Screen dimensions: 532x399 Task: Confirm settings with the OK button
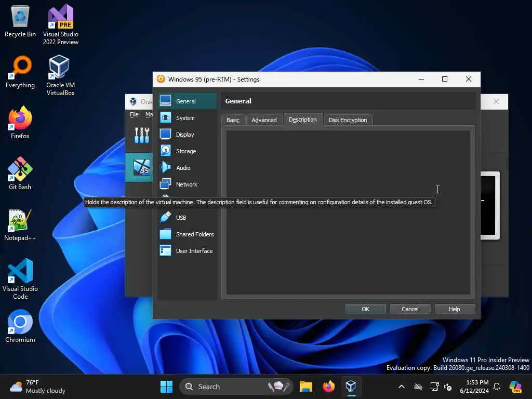pyautogui.click(x=365, y=309)
